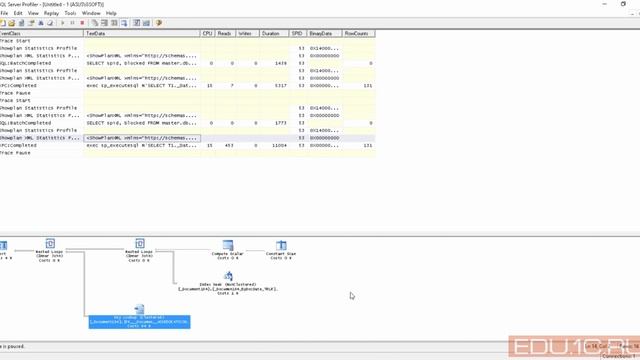
Task: Select the Duration cell showing 1439
Action: (273, 63)
